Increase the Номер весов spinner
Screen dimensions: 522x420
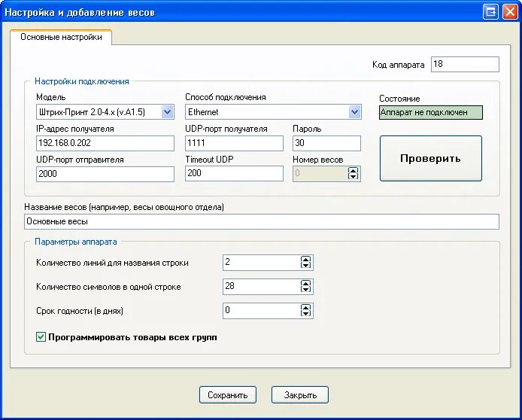353,170
